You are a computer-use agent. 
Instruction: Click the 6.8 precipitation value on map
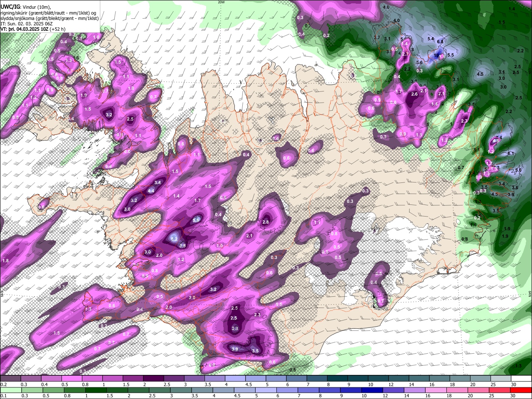[x=440, y=42]
